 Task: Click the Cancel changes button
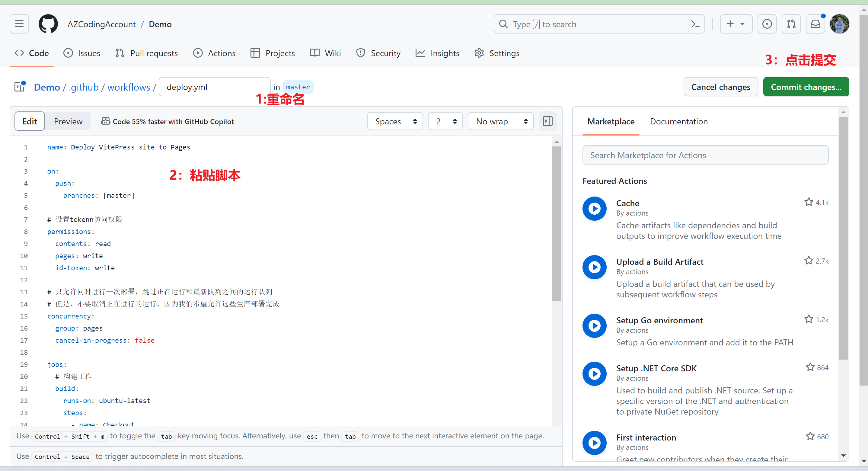click(720, 87)
